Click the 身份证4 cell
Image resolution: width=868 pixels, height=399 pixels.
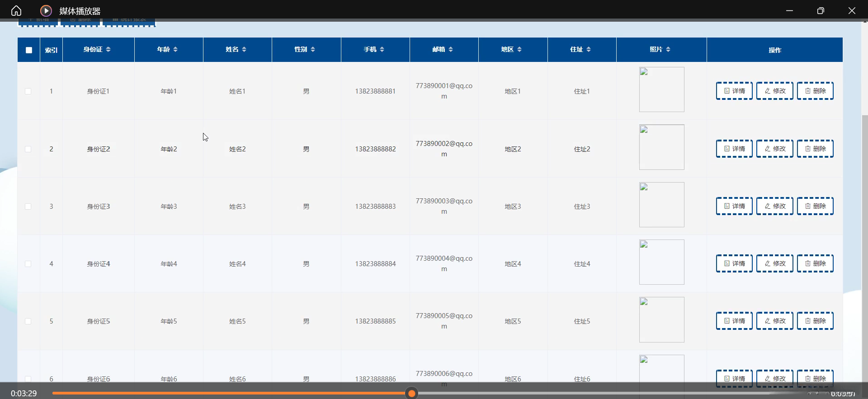(x=99, y=264)
